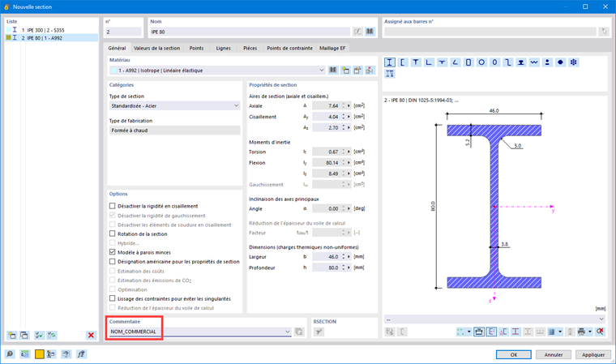Toggle the Optimisation checkbox
616x364 pixels.
(113, 289)
